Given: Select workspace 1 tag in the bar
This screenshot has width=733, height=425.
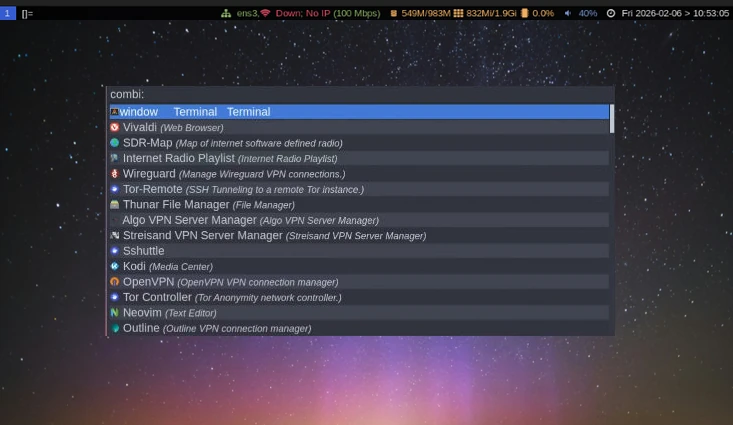Looking at the screenshot, I should (x=7, y=13).
